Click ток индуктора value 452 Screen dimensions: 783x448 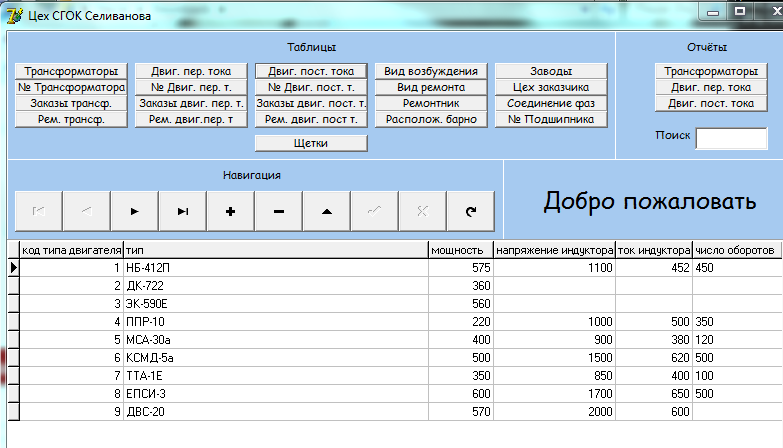click(x=654, y=268)
